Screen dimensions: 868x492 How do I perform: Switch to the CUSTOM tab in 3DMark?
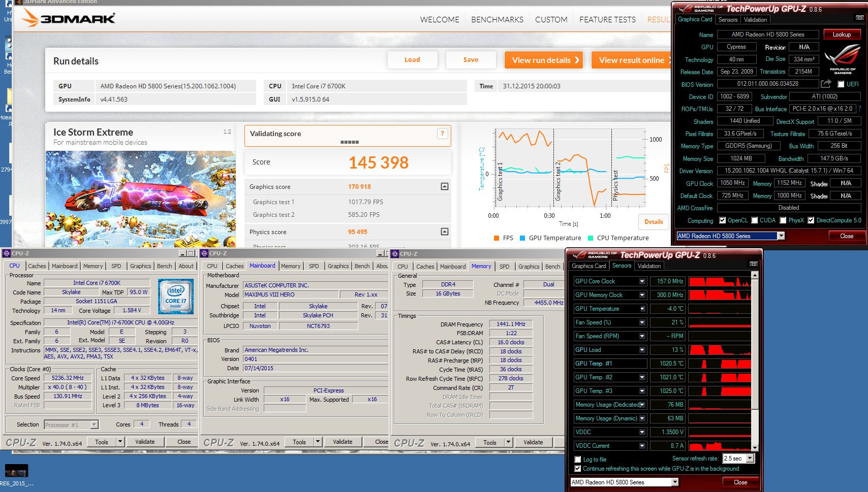[x=551, y=20]
